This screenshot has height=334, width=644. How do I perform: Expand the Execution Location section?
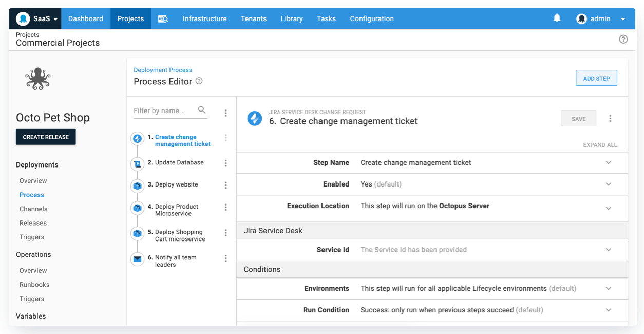609,209
